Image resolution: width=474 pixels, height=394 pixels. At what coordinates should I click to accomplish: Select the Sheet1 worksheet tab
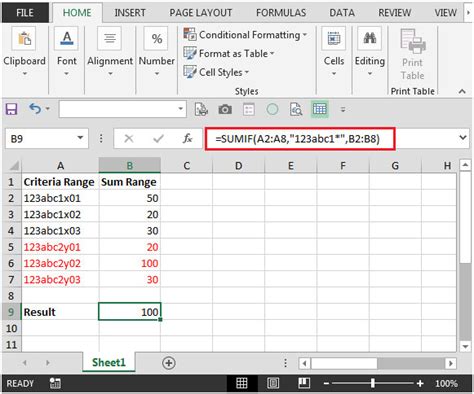109,362
